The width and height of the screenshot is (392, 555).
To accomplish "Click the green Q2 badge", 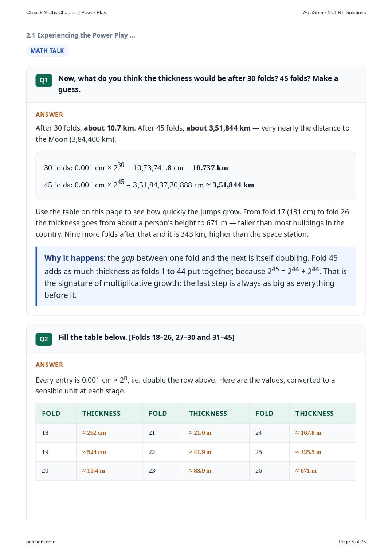I will pos(44,339).
